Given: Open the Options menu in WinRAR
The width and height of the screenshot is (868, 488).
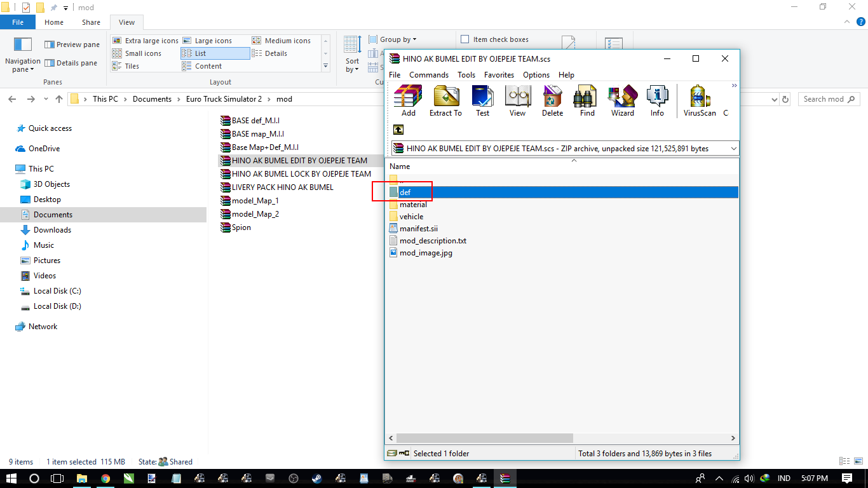Looking at the screenshot, I should point(536,75).
